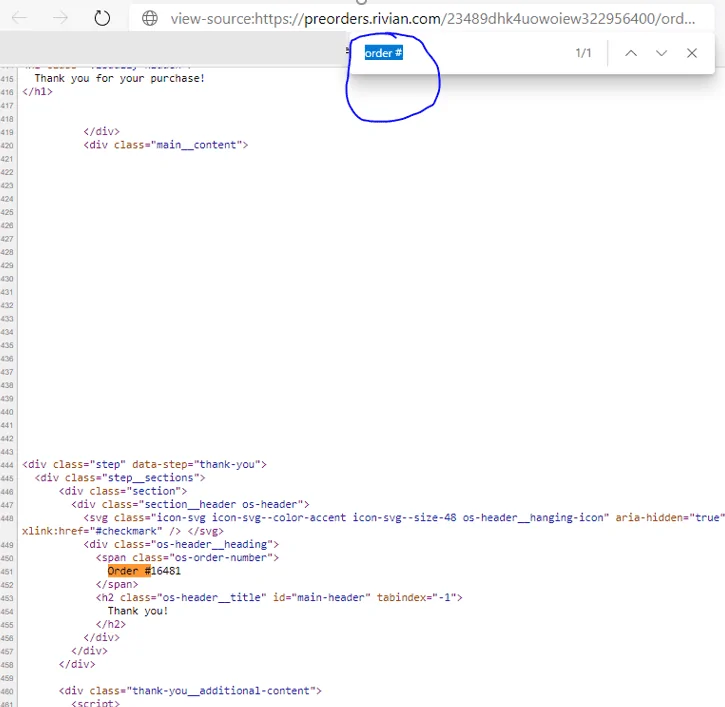
Task: Click the highlighted 'Order #' text on line 451
Action: point(129,571)
